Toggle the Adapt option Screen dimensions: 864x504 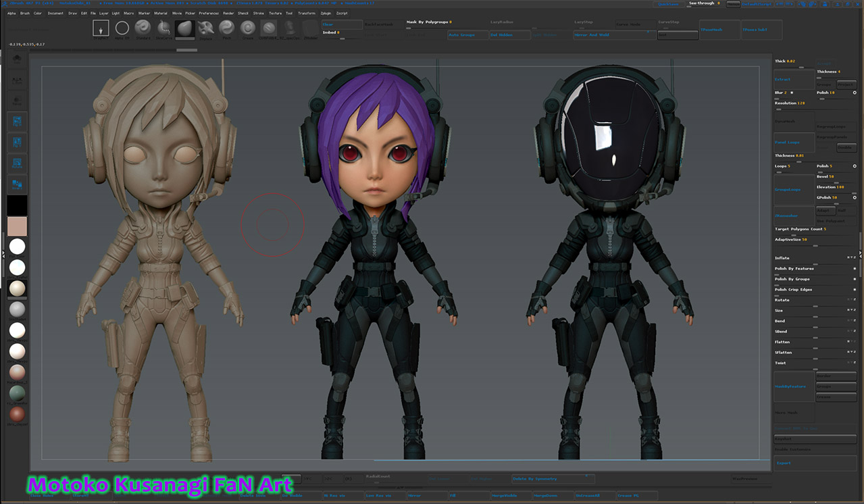coord(825,210)
